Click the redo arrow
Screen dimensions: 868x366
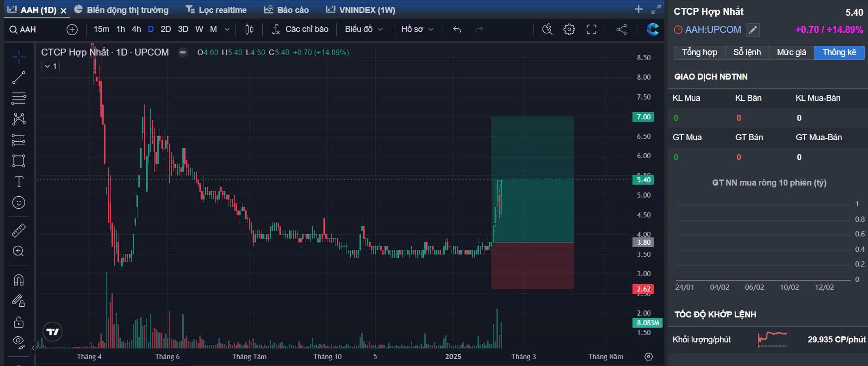tap(479, 30)
